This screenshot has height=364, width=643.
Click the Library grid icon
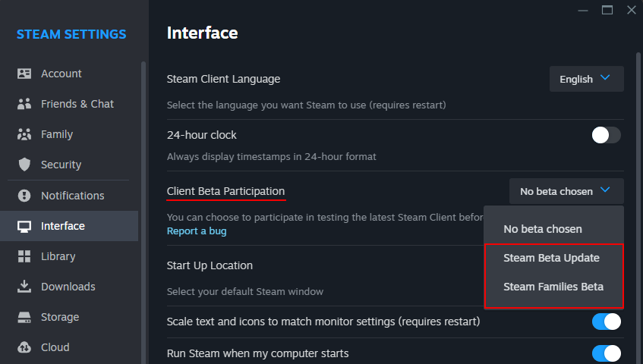(x=24, y=256)
